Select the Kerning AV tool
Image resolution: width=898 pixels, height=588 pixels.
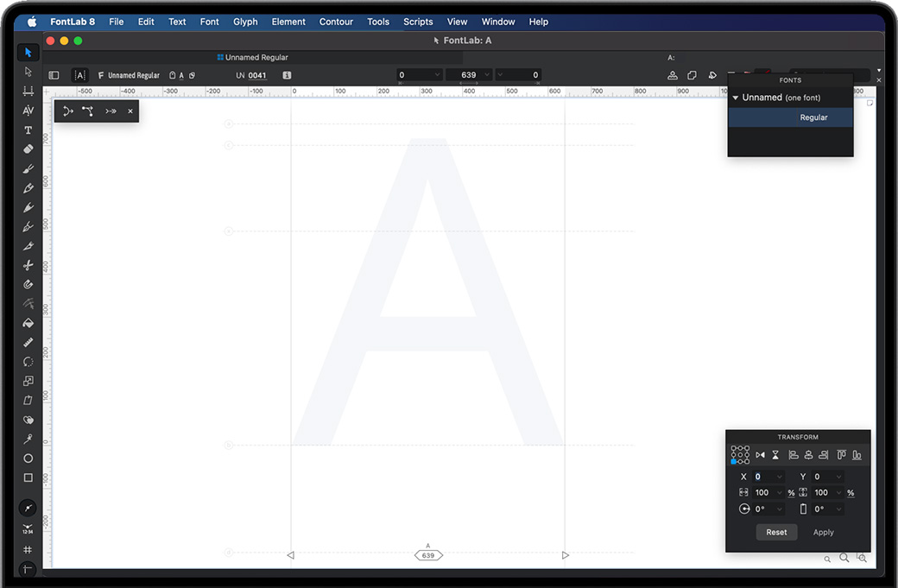28,111
